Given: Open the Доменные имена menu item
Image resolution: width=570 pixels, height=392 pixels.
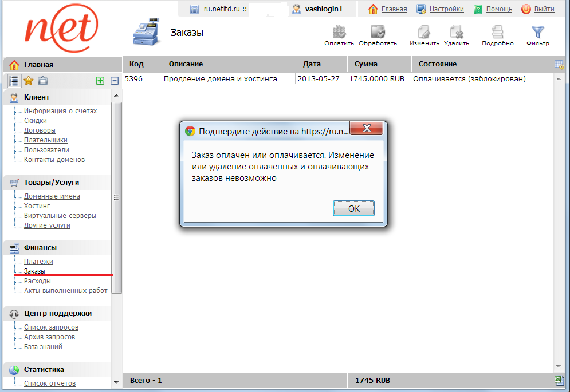Looking at the screenshot, I should click(52, 196).
